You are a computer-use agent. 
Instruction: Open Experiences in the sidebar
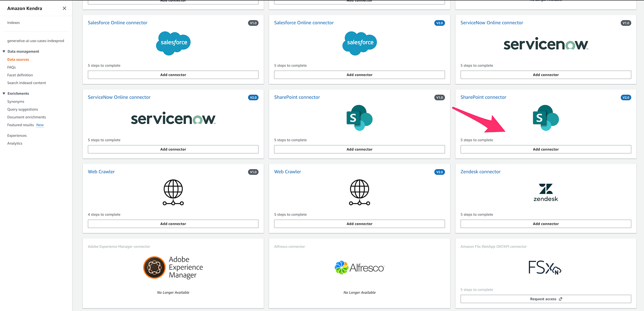pyautogui.click(x=17, y=136)
